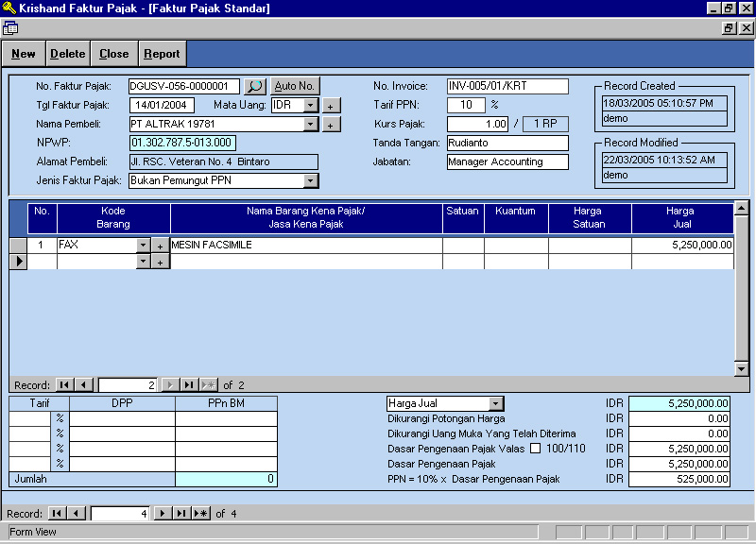Open the FAX Kode Barang dropdown

pyautogui.click(x=144, y=245)
